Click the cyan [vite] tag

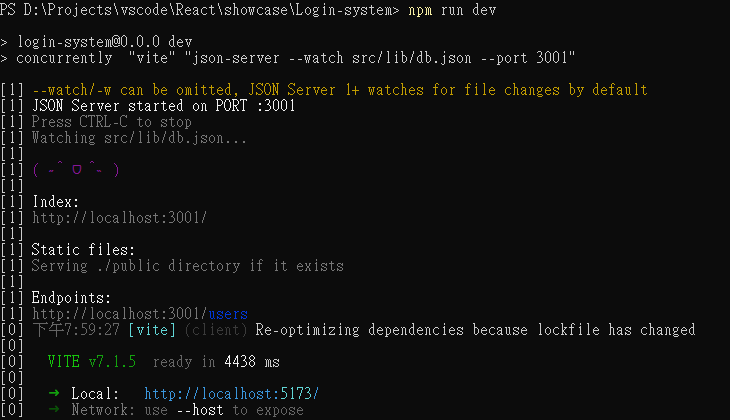pos(152,330)
